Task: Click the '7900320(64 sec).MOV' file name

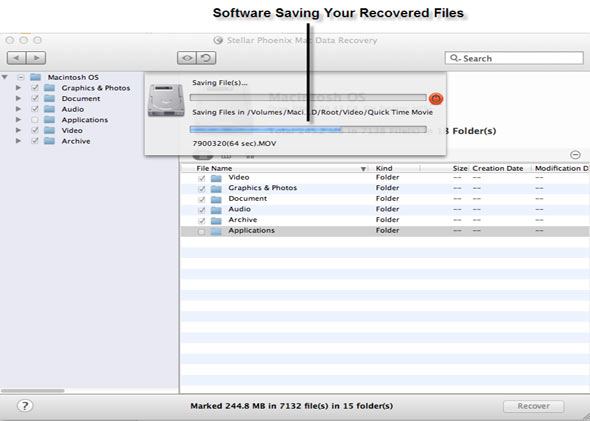Action: point(234,143)
